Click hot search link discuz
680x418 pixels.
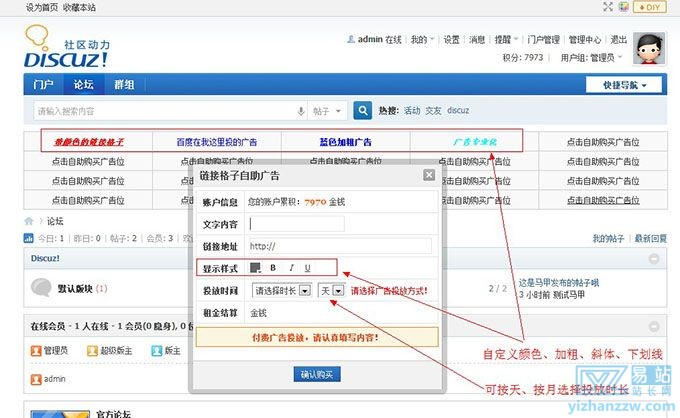pyautogui.click(x=458, y=111)
